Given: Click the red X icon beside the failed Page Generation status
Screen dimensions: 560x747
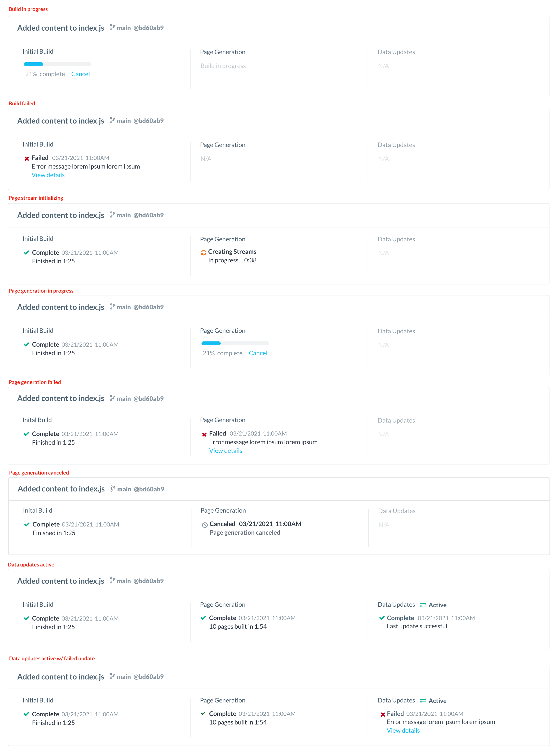Looking at the screenshot, I should coord(204,434).
